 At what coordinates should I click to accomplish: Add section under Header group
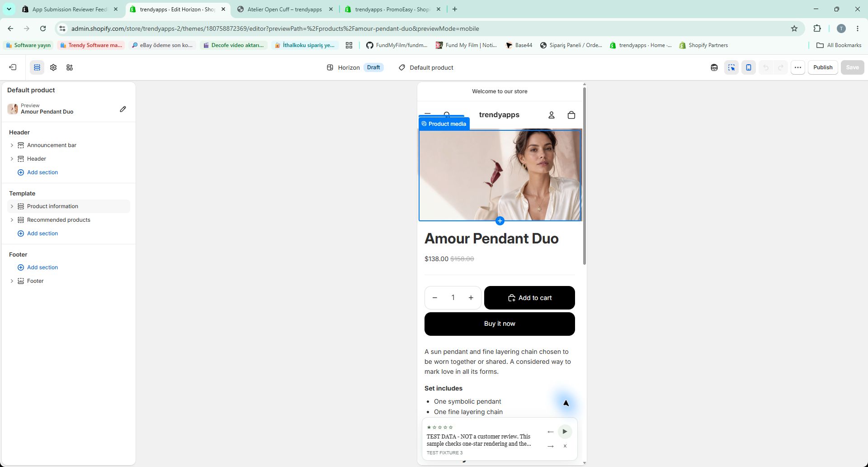(38, 172)
